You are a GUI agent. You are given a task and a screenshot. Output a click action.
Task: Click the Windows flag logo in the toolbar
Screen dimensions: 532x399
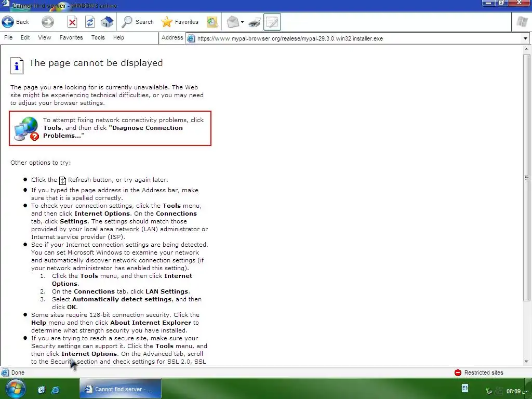point(522,22)
